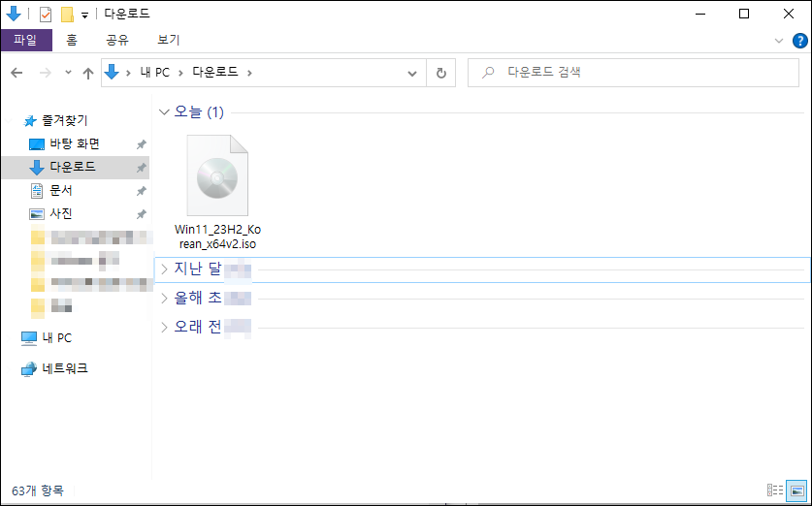Screen dimensions: 812x506
Task: Close the 다운로드 Explorer window
Action: coord(789,14)
